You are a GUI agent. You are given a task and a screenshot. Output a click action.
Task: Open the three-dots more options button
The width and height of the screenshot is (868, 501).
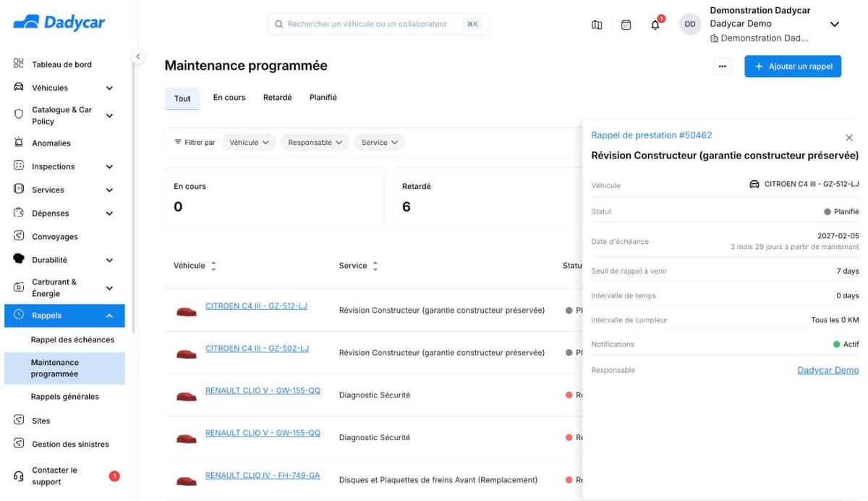(x=722, y=66)
